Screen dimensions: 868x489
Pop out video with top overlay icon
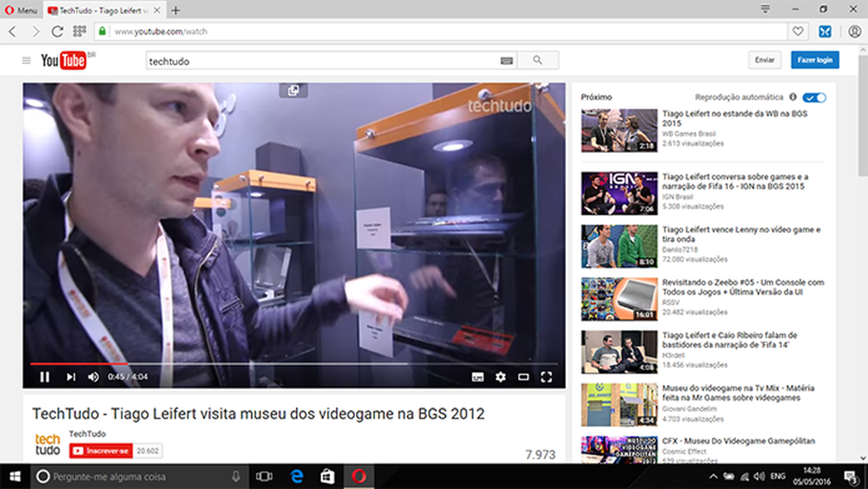coord(293,90)
